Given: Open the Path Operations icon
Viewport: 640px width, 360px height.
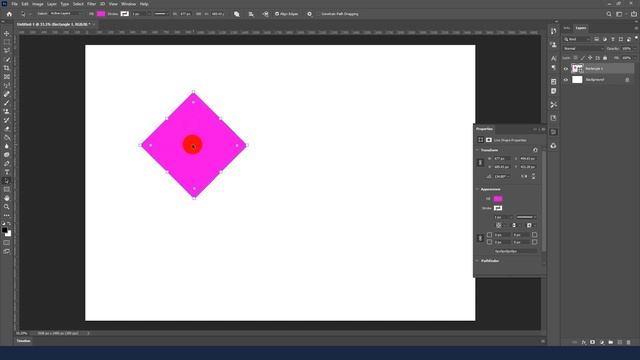Looking at the screenshot, I should [x=237, y=14].
